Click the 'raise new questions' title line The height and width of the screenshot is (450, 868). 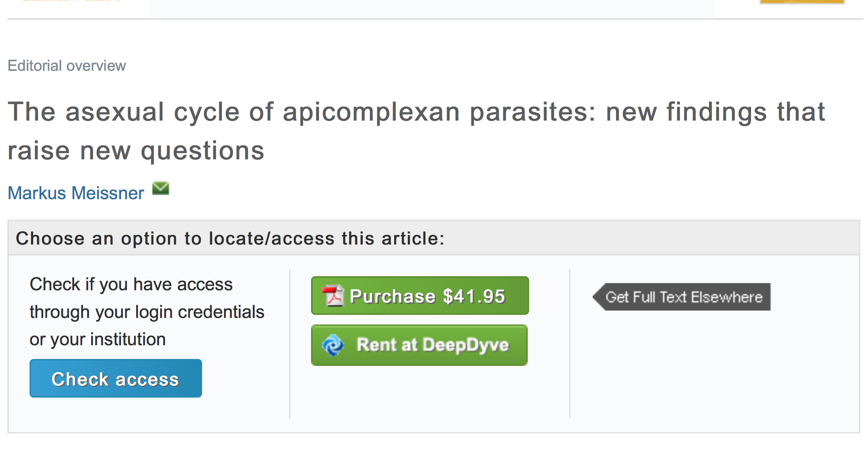pos(136,151)
